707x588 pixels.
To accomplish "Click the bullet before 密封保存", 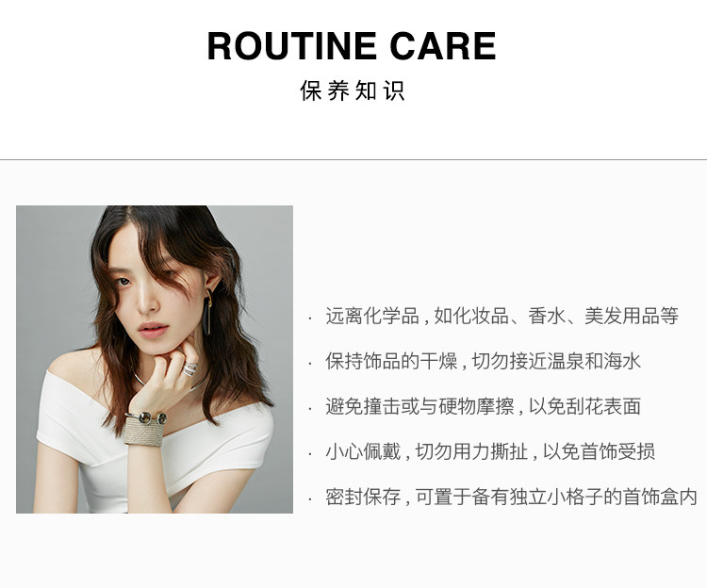I will (310, 499).
